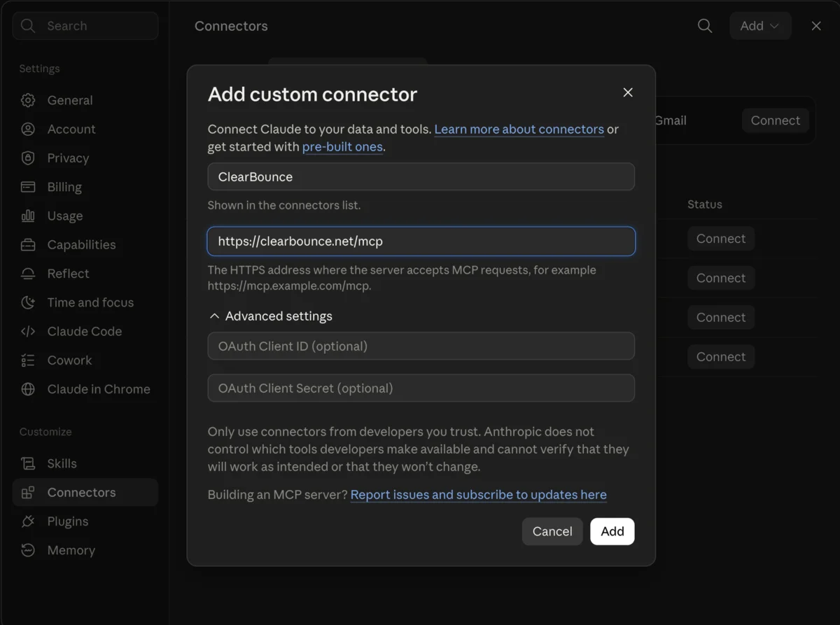Click the second Connect button under Status
The image size is (840, 625).
[x=721, y=278]
